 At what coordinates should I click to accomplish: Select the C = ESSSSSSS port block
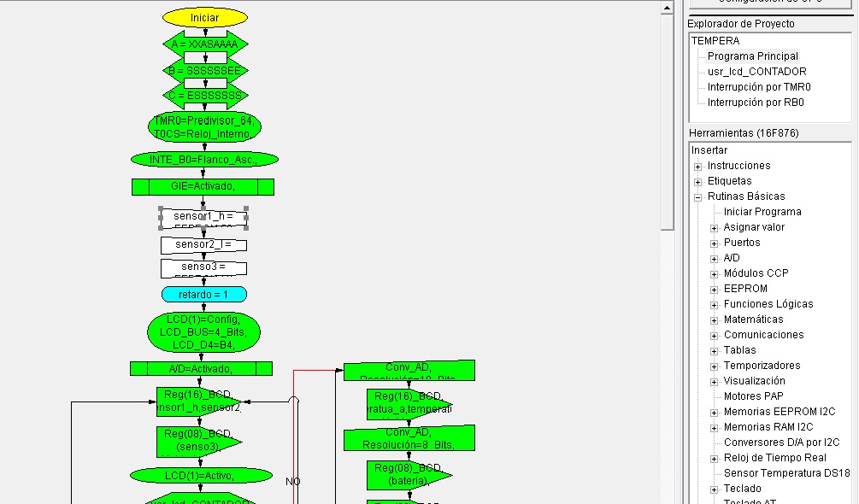pyautogui.click(x=205, y=95)
